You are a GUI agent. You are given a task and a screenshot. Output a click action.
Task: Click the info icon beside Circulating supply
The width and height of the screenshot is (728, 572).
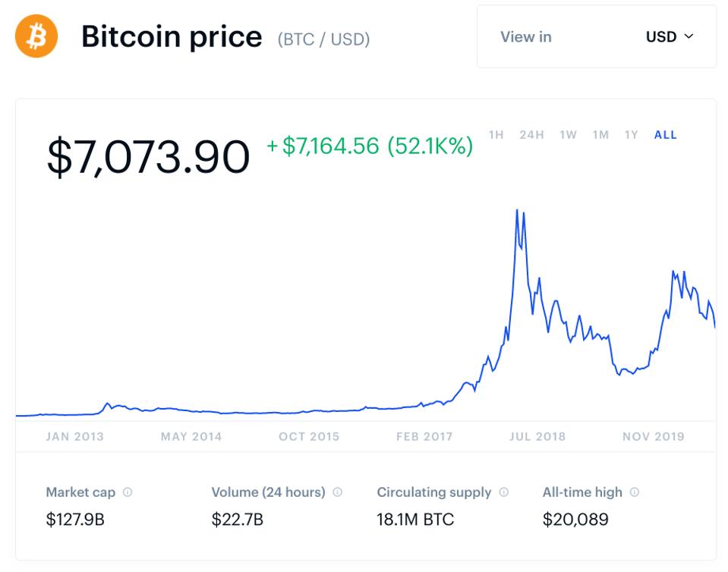tap(504, 492)
